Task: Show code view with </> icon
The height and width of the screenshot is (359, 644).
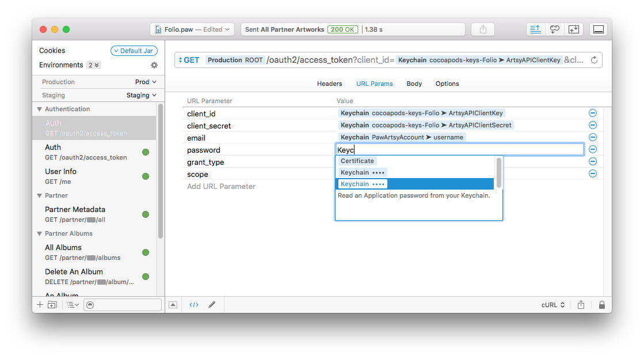Action: coord(194,305)
